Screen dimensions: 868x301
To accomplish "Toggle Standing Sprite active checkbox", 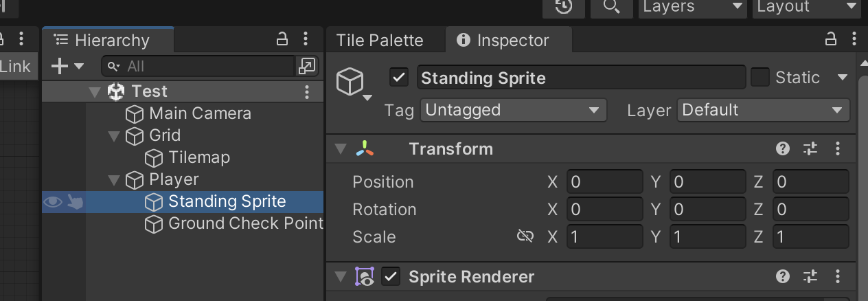I will 399,77.
